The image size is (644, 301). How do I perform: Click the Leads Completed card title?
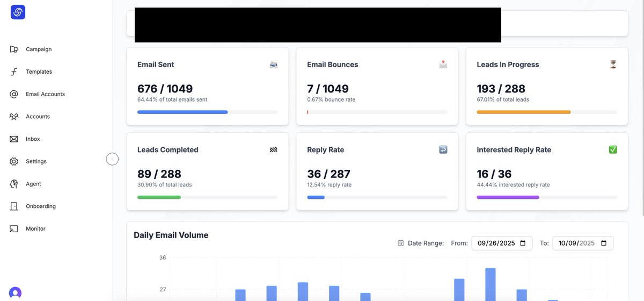pos(168,150)
